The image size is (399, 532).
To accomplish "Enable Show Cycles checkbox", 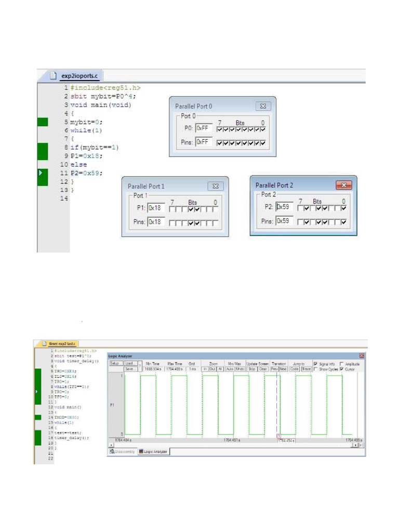I will click(315, 369).
